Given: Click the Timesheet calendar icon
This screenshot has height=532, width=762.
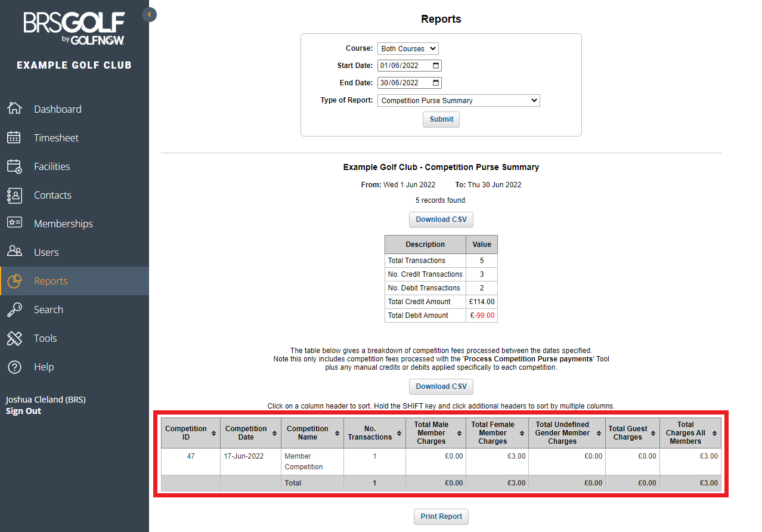Looking at the screenshot, I should tap(14, 137).
